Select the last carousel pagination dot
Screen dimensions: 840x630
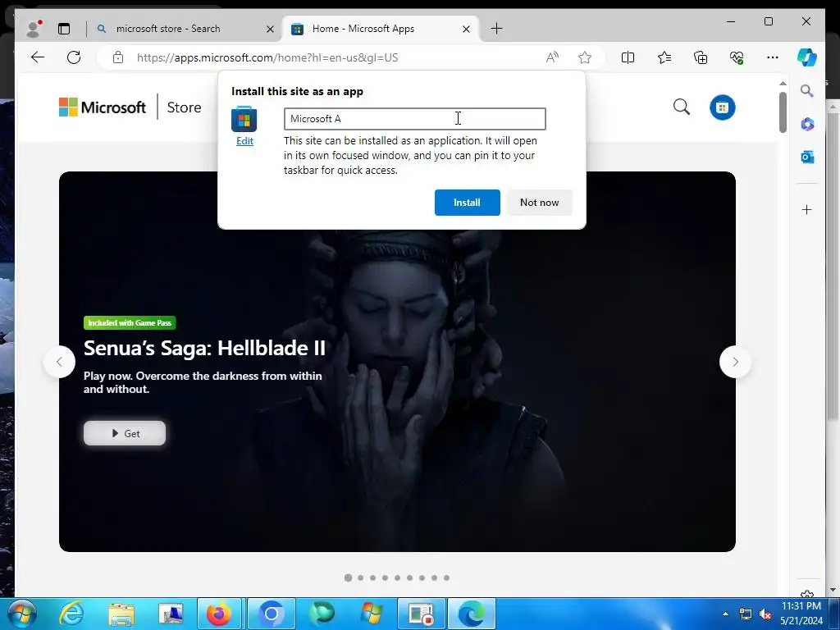click(x=447, y=577)
